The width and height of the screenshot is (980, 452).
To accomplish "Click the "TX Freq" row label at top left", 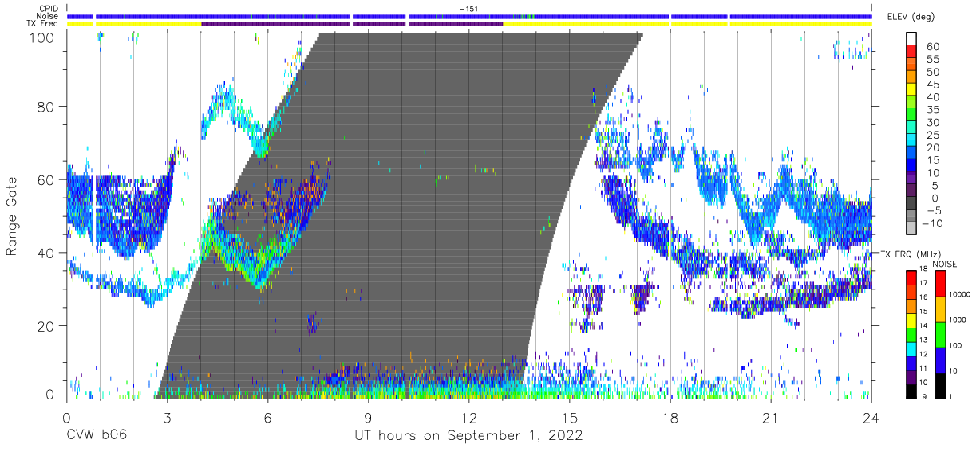I will pos(43,23).
